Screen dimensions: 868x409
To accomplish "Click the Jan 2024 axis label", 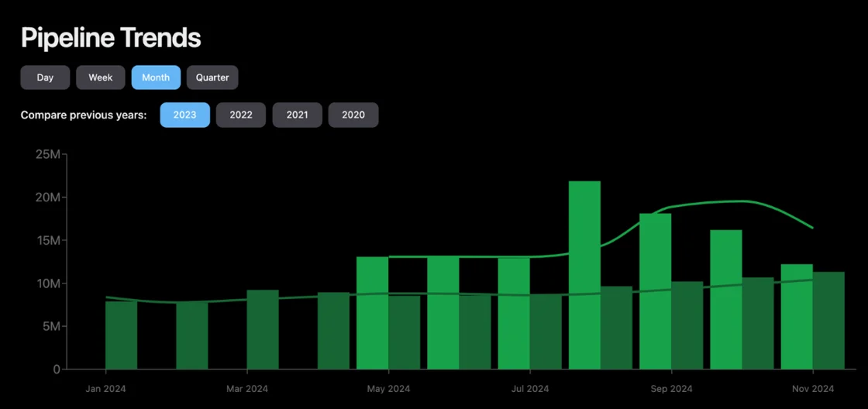I will pyautogui.click(x=105, y=389).
